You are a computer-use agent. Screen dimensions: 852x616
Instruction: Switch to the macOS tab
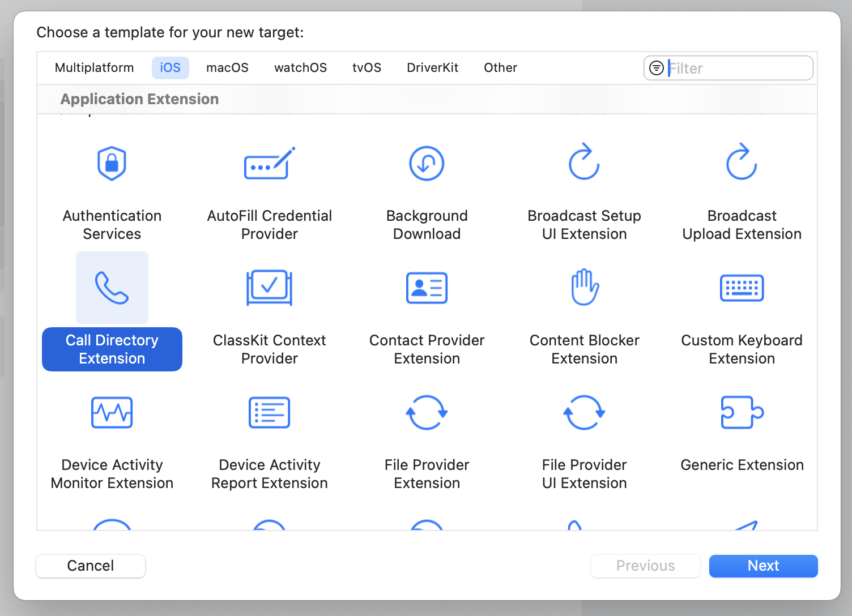(x=227, y=68)
